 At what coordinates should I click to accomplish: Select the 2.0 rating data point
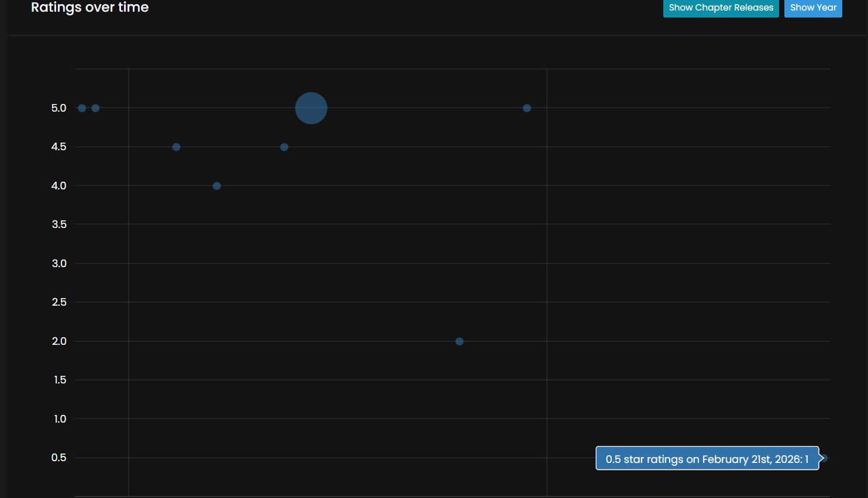(x=460, y=341)
